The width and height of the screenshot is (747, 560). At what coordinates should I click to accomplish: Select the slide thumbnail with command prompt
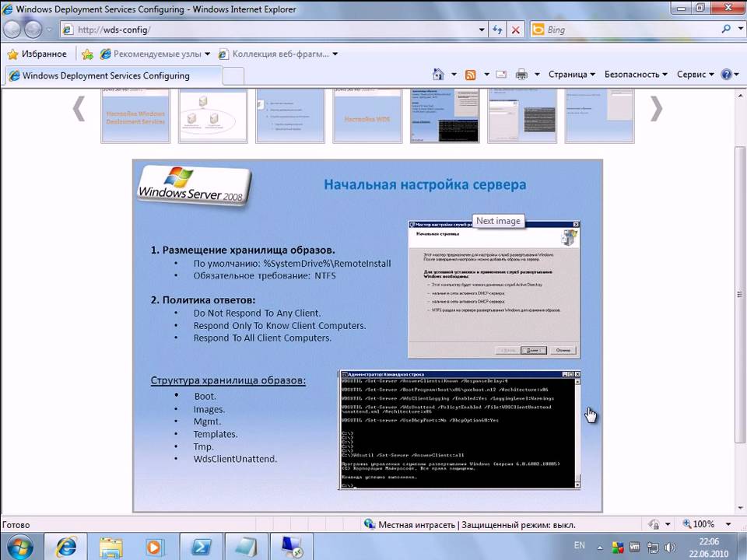444,115
